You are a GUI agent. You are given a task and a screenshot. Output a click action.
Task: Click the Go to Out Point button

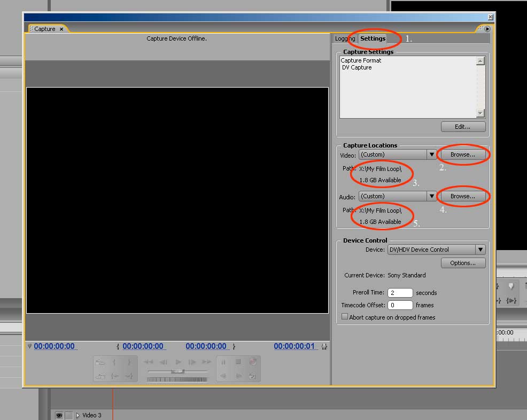129,376
